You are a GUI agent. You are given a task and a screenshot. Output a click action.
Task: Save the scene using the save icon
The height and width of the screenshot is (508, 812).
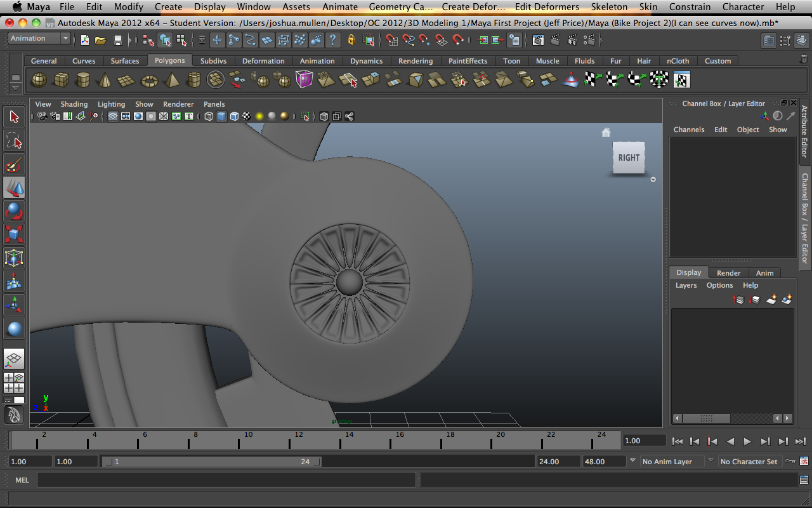119,39
